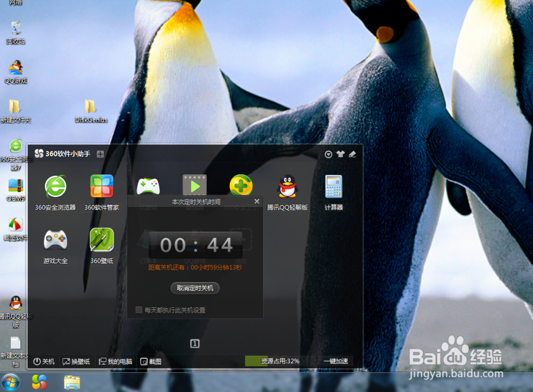
Task: Open 我的电脑 from the panel footer
Action: tap(116, 362)
